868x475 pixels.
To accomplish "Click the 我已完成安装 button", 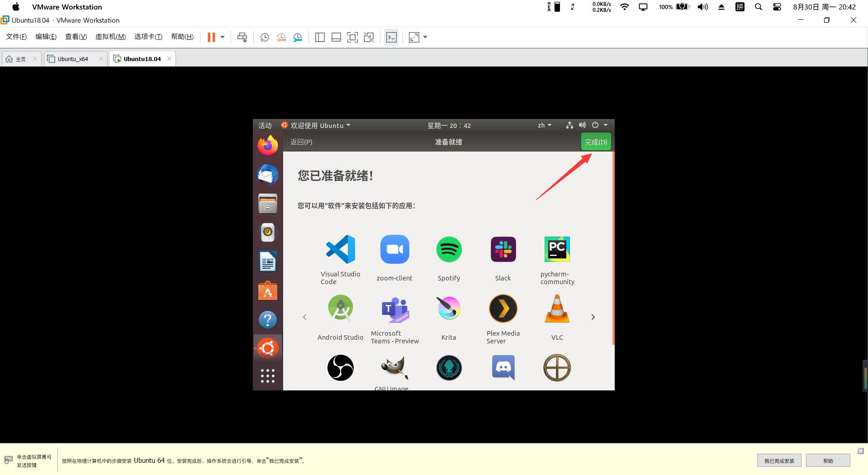I will tap(779, 461).
